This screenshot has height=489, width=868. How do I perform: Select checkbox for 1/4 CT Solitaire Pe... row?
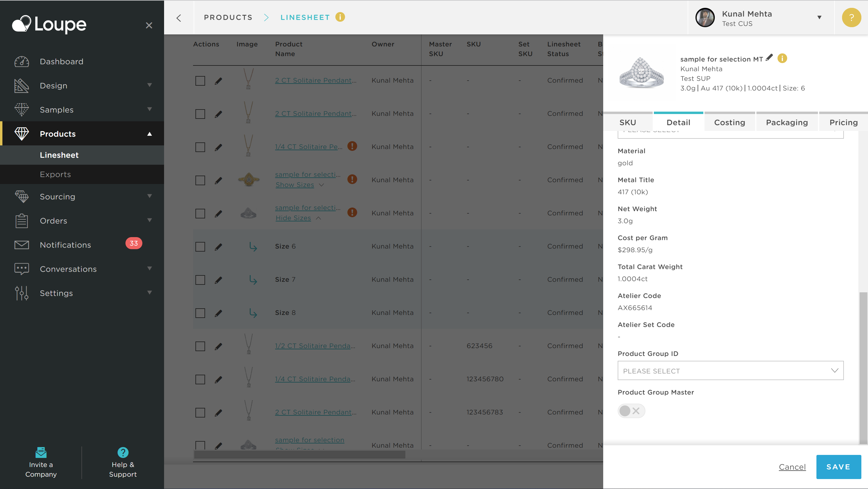[x=200, y=147]
